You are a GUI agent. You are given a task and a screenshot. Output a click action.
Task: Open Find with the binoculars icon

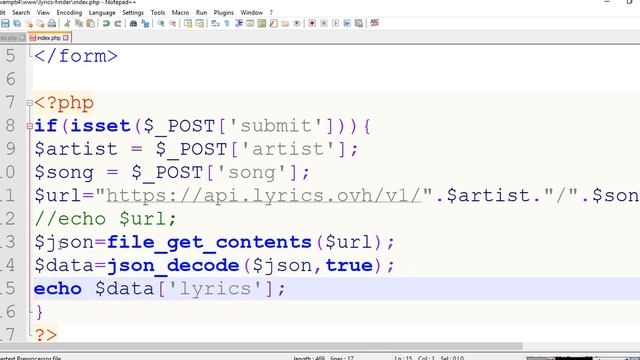click(133, 23)
